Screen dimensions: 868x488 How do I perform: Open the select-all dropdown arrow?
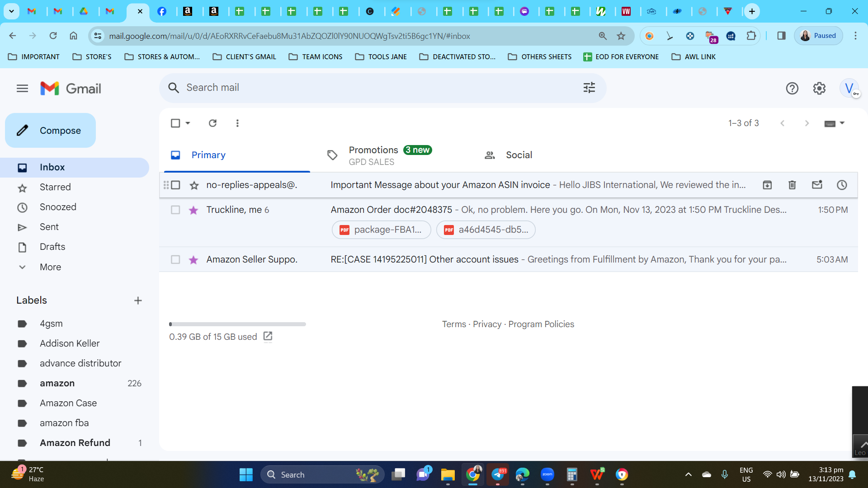coord(188,123)
